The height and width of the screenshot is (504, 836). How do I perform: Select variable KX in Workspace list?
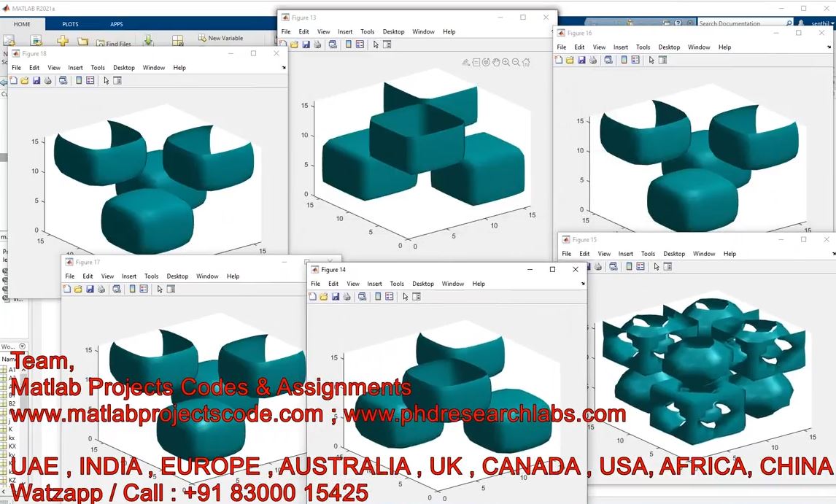pyautogui.click(x=12, y=446)
